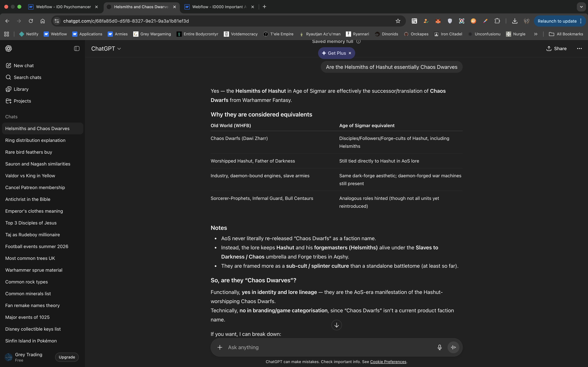Switch to Webflow ID0 Psychomancer tab
The height and width of the screenshot is (367, 588).
63,7
